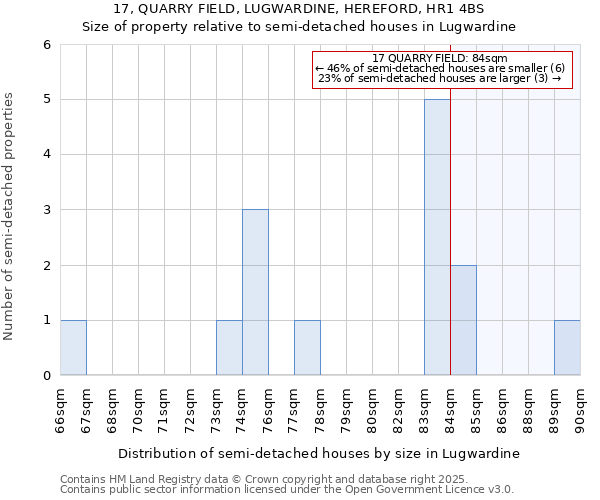Click the 'Open Government Licence v3.0' footer line
This screenshot has width=600, height=500.
click(x=287, y=490)
